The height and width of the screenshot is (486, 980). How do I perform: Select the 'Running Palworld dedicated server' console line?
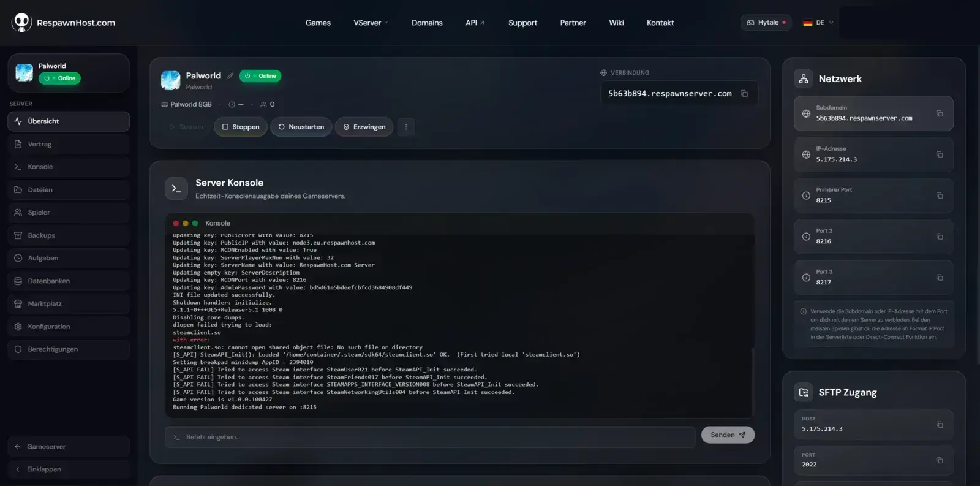(x=244, y=407)
